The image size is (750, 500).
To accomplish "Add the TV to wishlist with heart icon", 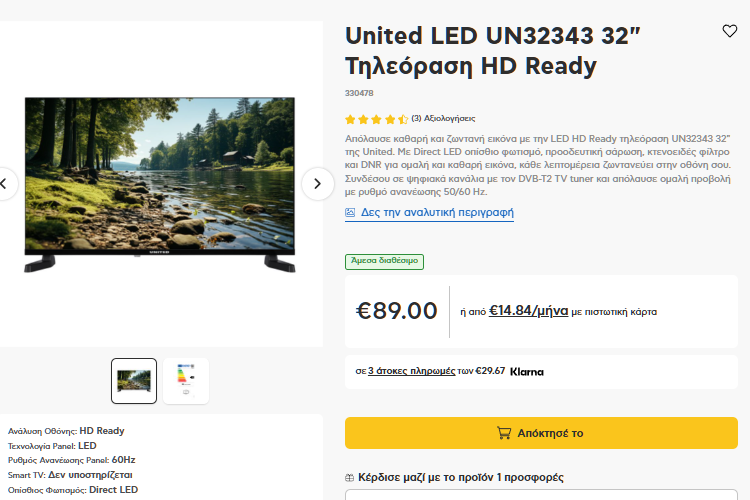I will [x=730, y=31].
